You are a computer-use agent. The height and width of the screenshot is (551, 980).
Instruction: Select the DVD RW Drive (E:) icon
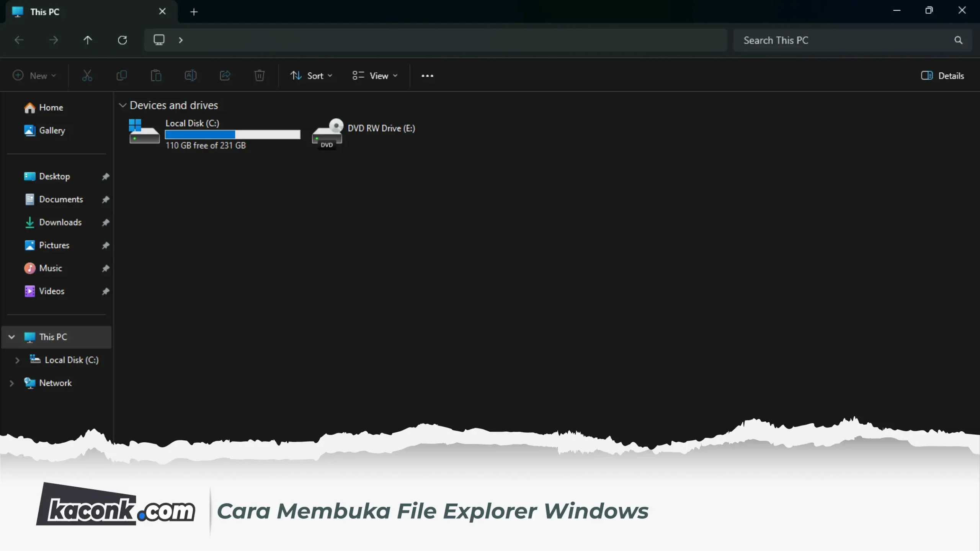point(328,134)
